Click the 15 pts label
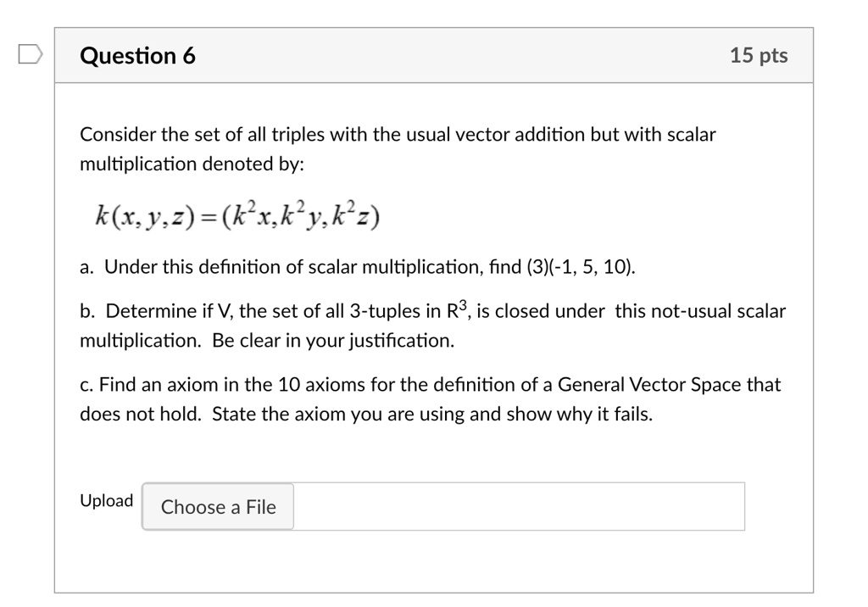 [x=759, y=54]
